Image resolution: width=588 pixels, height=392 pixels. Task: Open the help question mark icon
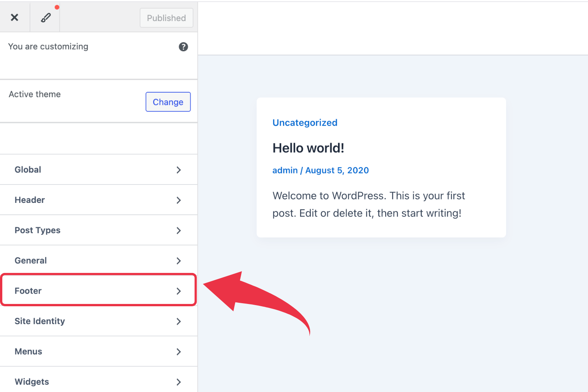183,47
